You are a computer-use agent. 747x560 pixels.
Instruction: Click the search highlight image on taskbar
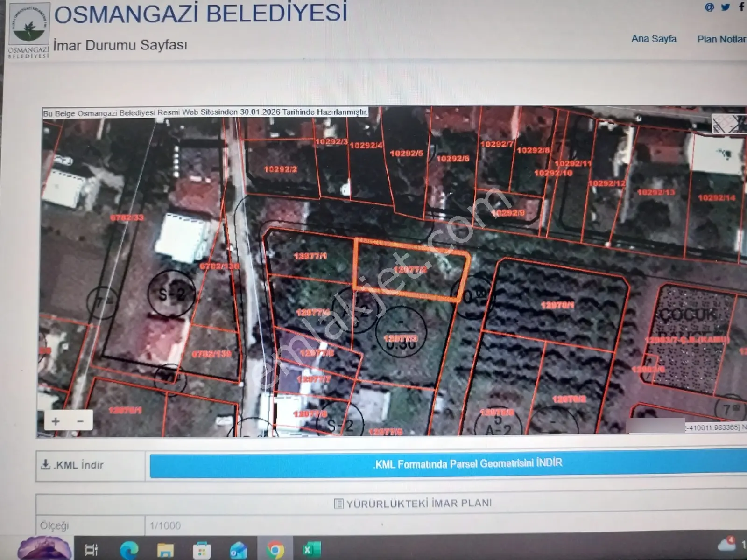(45, 547)
